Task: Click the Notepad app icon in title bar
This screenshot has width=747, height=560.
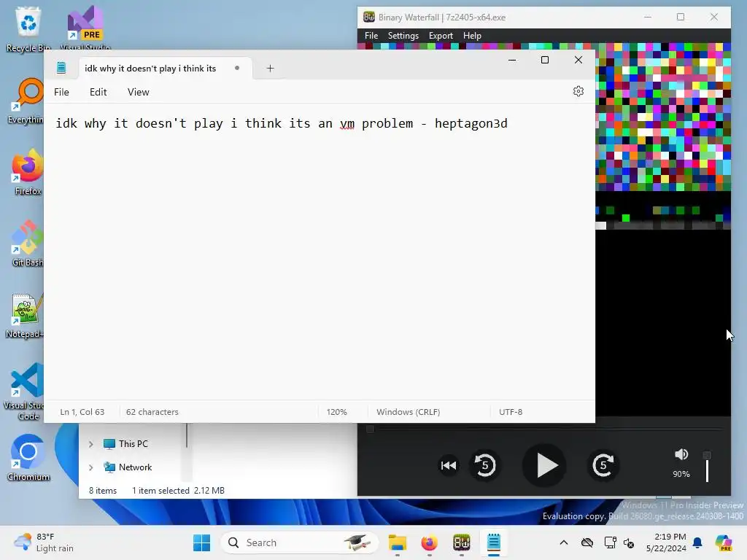Action: [61, 68]
